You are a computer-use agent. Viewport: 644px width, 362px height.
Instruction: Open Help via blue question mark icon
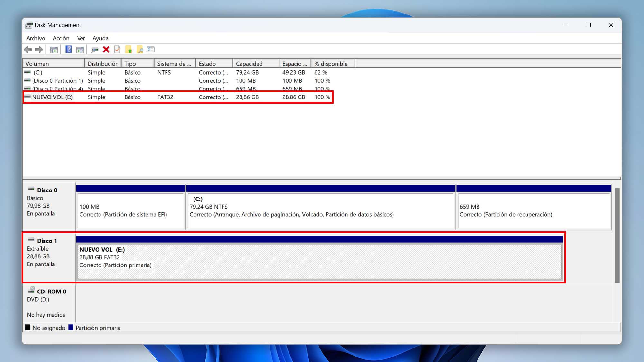(69, 50)
